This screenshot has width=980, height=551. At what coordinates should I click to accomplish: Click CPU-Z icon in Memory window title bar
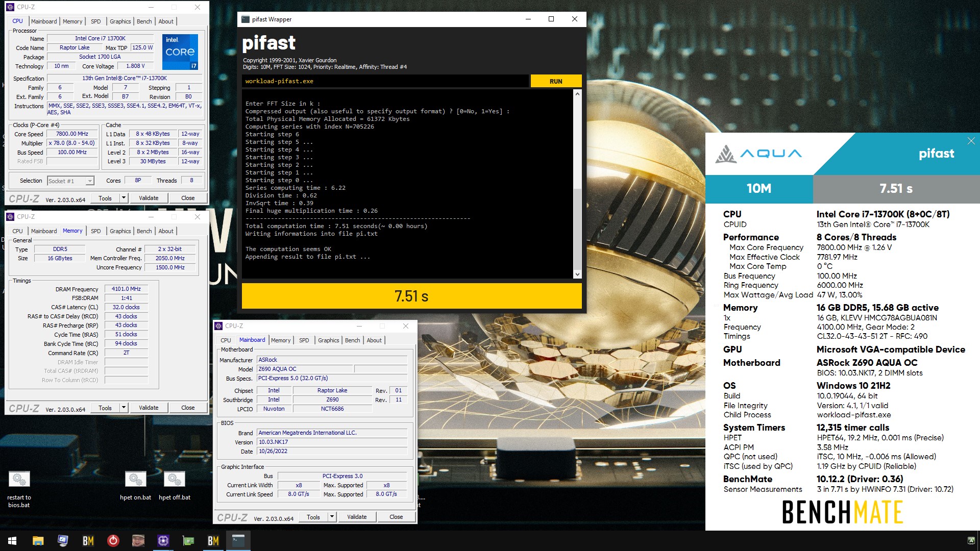(x=10, y=217)
